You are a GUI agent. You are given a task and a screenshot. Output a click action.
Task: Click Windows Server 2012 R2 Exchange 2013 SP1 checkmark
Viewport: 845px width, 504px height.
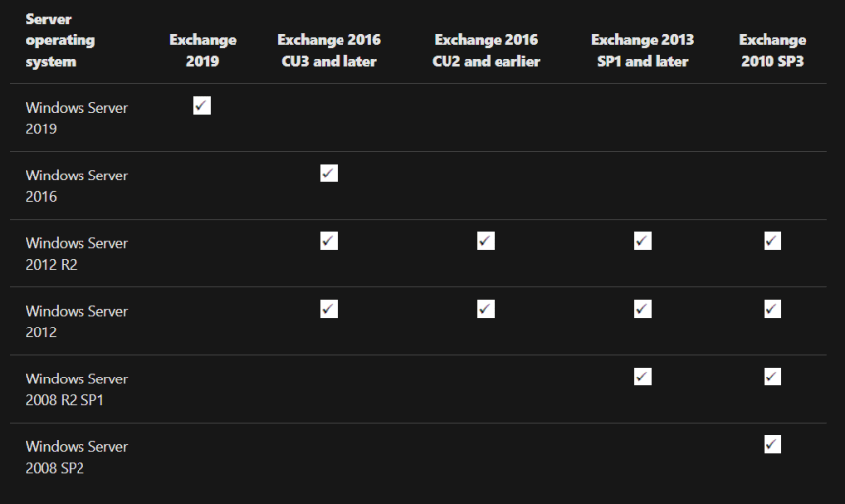(642, 241)
